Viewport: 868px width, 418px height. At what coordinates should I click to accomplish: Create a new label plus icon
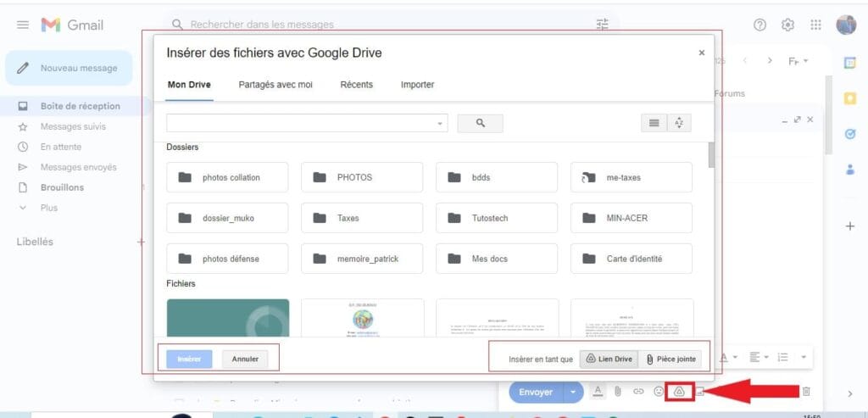tap(141, 242)
